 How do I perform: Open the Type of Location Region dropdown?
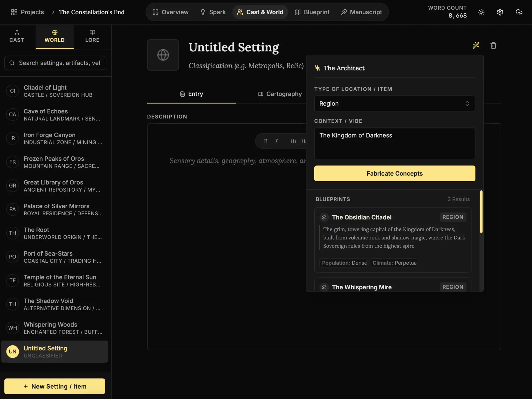(394, 103)
